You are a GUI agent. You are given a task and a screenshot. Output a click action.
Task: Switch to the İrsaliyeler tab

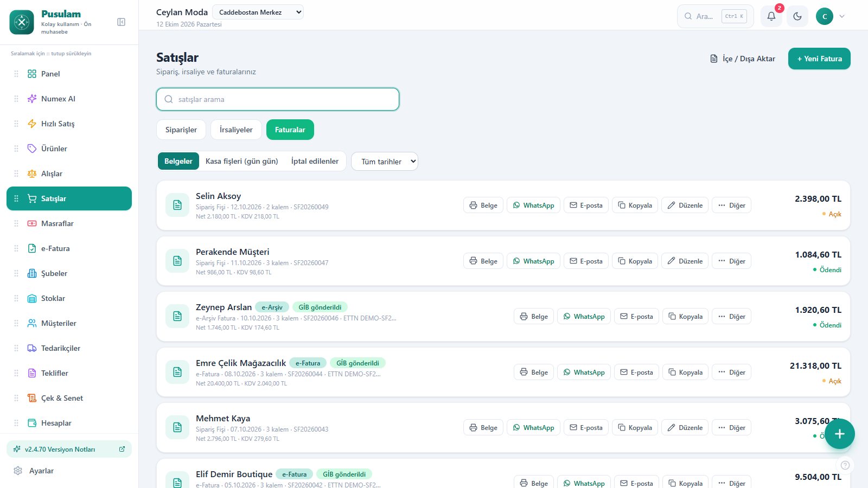236,130
